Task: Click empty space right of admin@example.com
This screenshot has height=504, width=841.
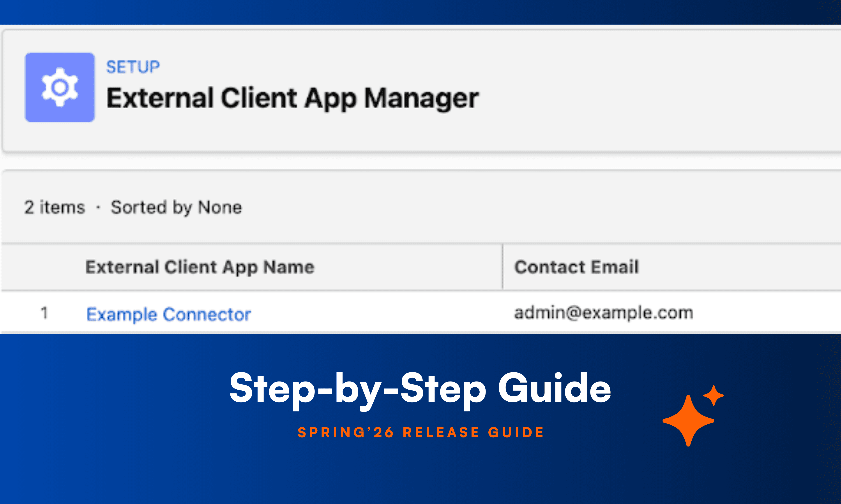Action: coord(765,312)
